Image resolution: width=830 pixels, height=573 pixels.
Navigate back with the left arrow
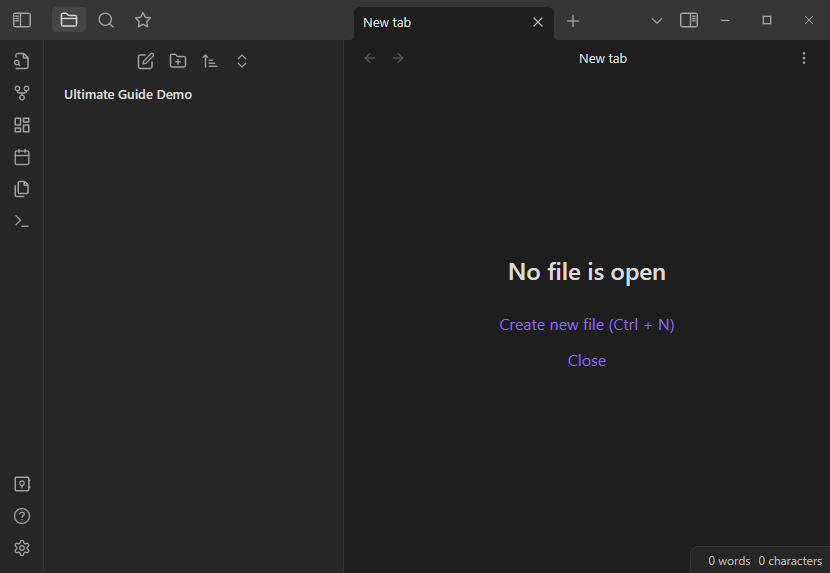pos(370,58)
